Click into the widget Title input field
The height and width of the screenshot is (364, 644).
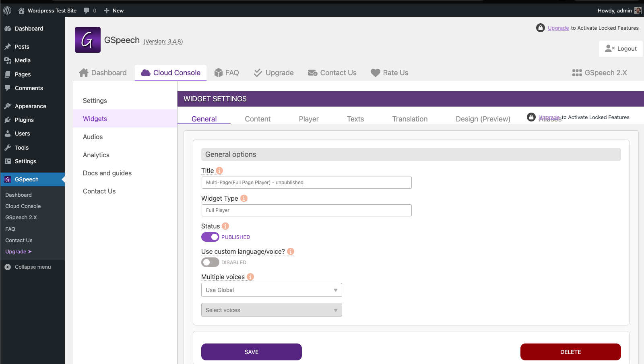[306, 183]
